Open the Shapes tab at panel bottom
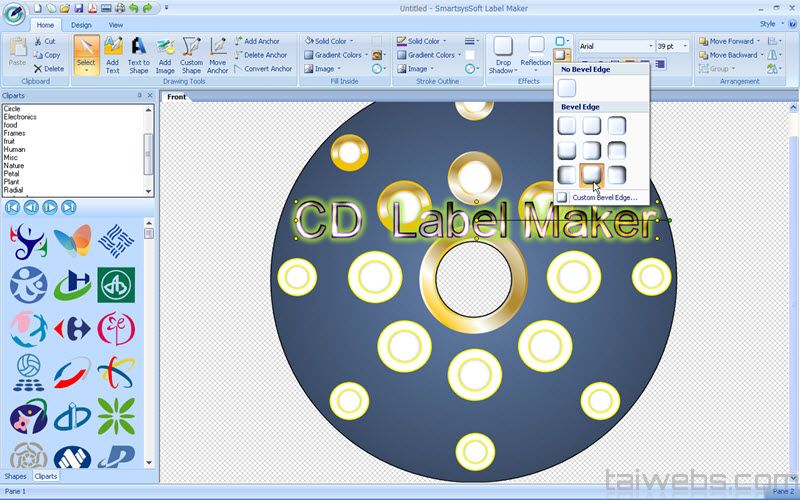The height and width of the screenshot is (500, 800). 15,476
